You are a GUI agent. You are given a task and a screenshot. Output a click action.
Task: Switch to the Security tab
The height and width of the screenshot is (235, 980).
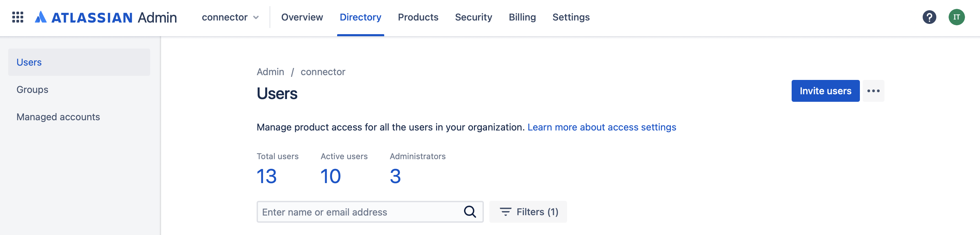click(x=473, y=17)
